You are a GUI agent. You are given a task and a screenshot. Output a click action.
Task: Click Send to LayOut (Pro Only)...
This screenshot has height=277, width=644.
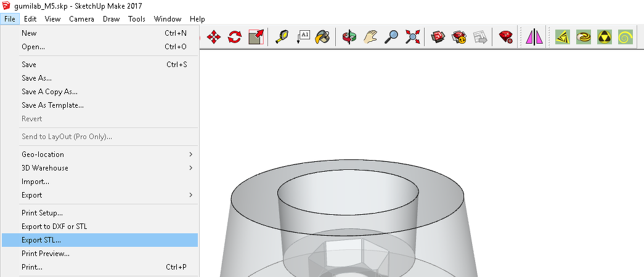point(100,137)
